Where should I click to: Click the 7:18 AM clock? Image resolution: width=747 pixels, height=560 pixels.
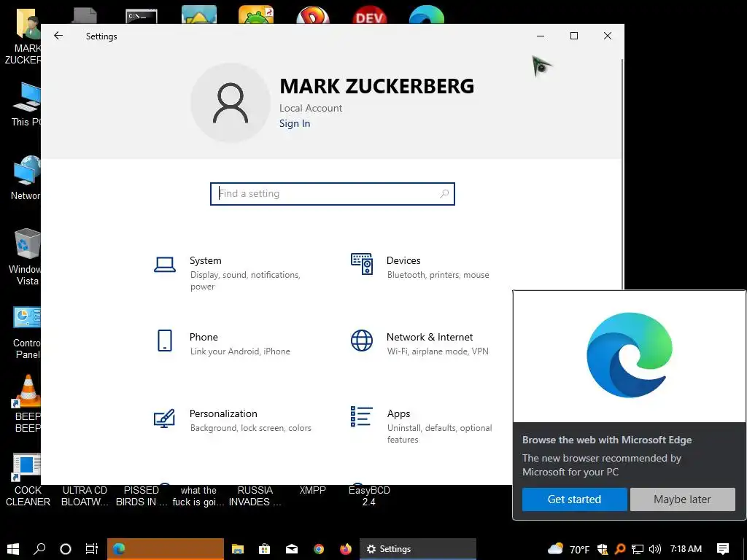[x=686, y=549]
